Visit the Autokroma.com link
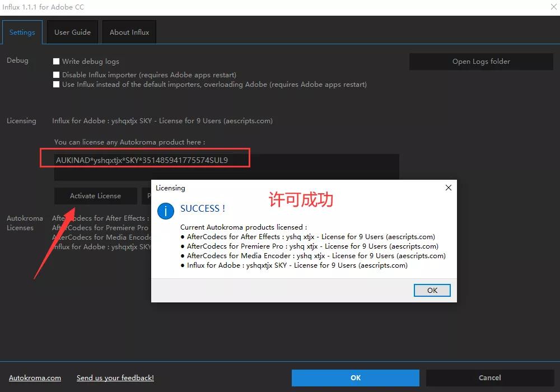Screen dimensions: 560x392 pyautogui.click(x=35, y=377)
